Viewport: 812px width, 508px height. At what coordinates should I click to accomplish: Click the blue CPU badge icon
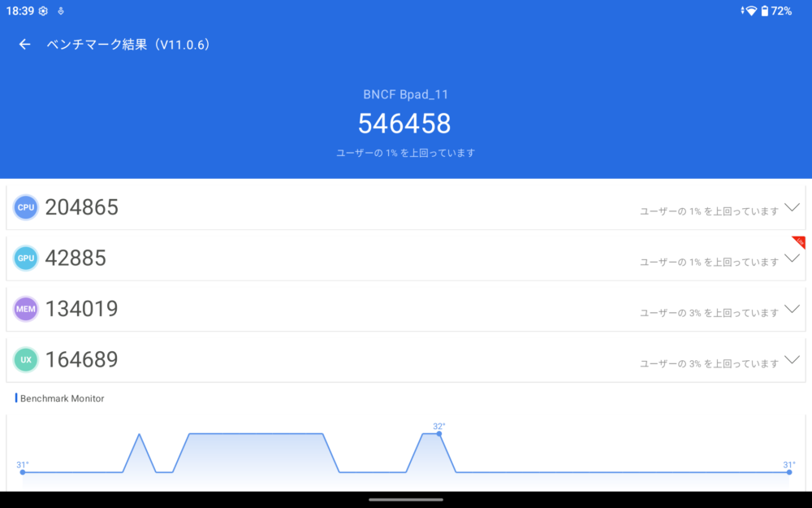[26, 207]
